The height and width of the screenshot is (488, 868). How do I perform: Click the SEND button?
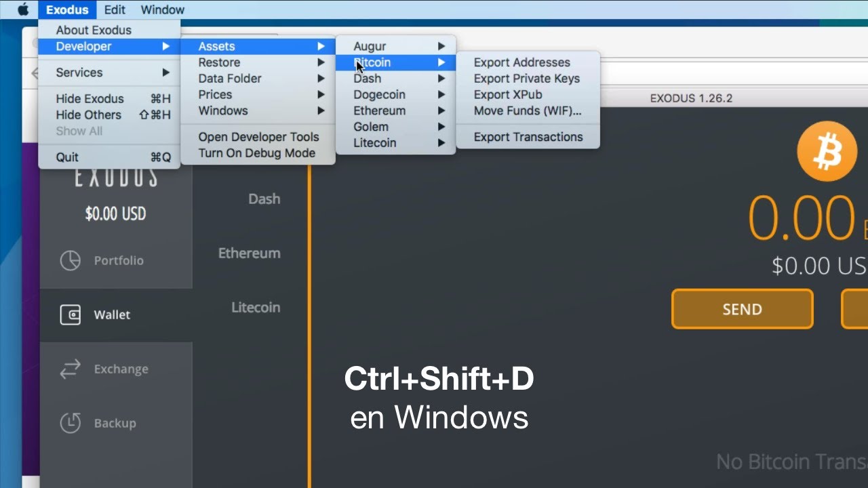tap(743, 309)
